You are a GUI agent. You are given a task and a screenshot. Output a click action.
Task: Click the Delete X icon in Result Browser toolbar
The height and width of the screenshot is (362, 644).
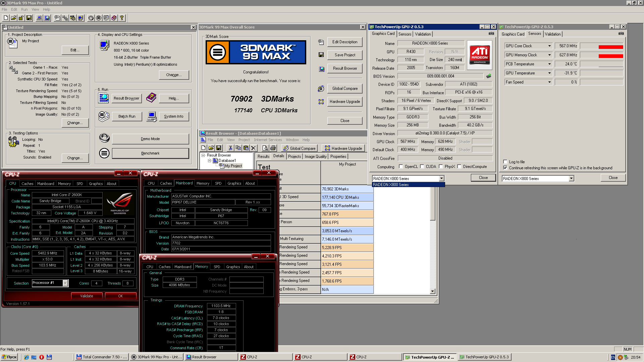[x=254, y=148]
